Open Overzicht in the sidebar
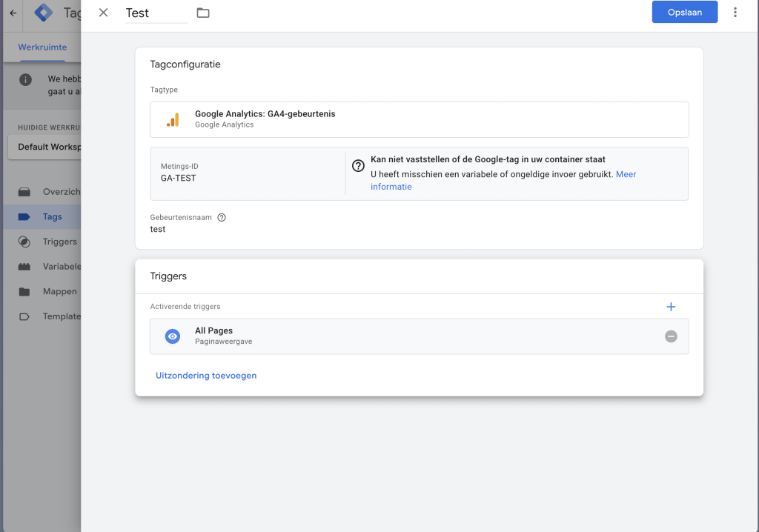 (x=42, y=192)
